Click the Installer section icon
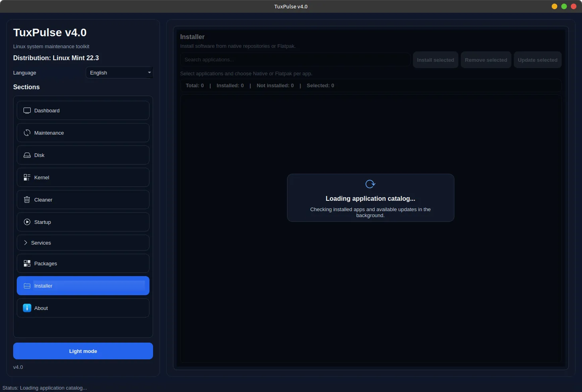 (27, 286)
